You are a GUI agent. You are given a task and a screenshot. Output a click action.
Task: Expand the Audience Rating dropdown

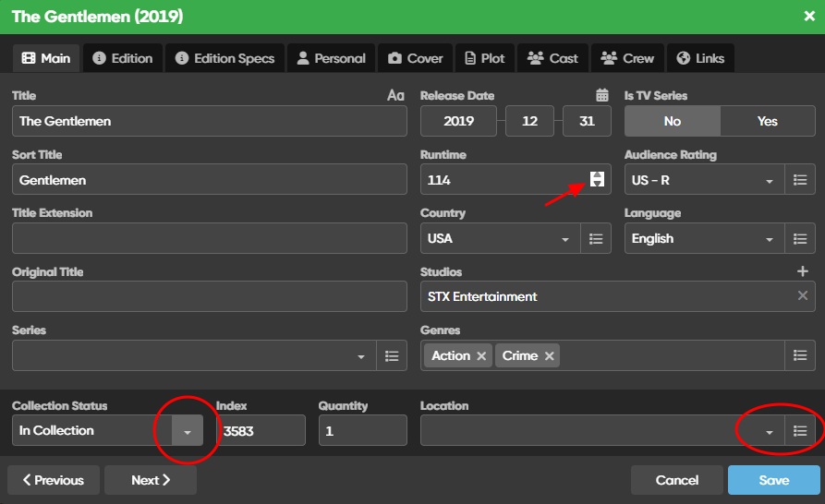(770, 181)
